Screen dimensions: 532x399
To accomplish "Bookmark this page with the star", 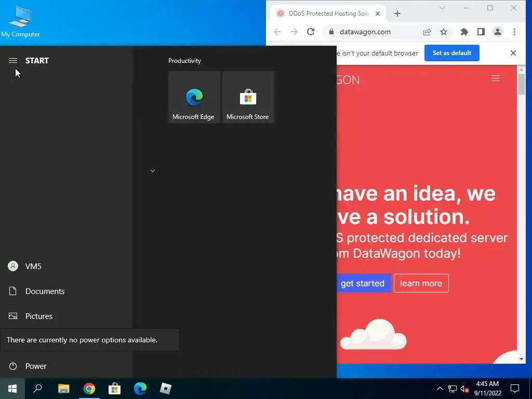I will [x=444, y=32].
